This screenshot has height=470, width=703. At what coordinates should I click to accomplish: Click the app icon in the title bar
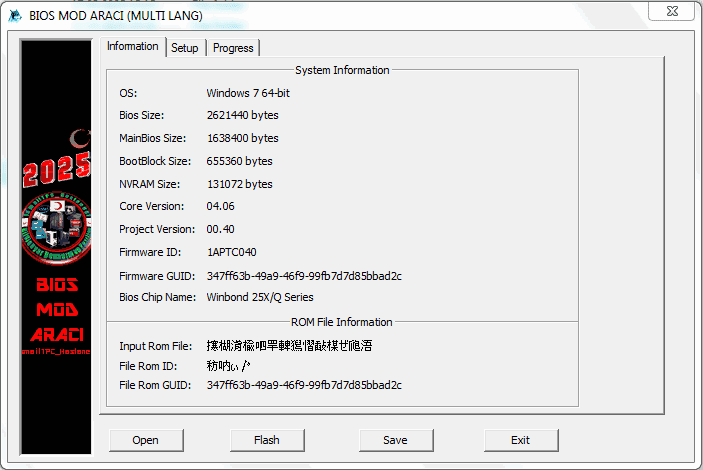pyautogui.click(x=13, y=15)
